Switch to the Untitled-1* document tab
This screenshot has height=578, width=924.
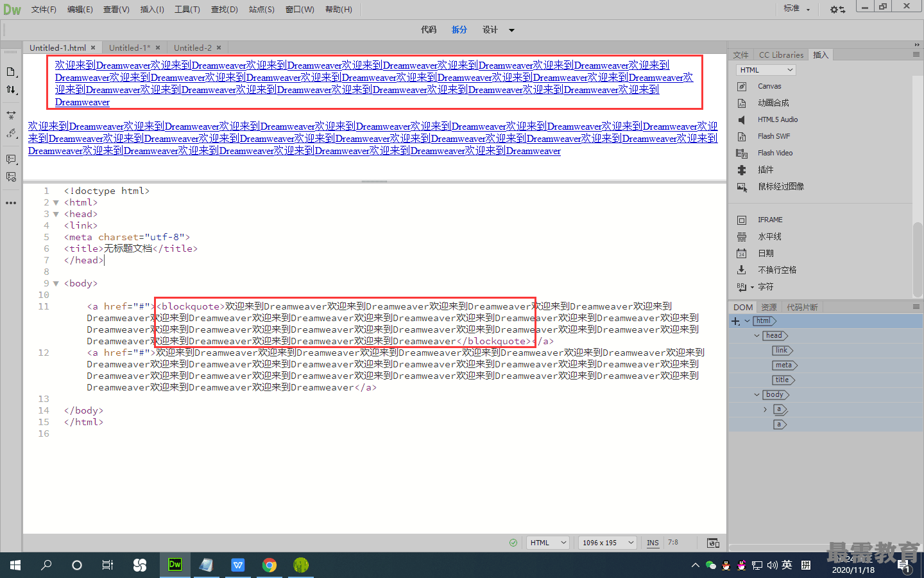[129, 48]
